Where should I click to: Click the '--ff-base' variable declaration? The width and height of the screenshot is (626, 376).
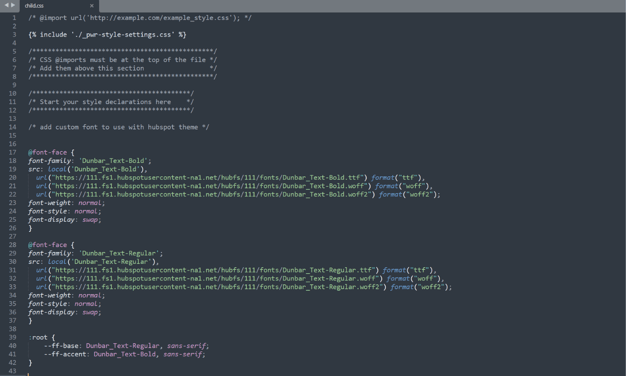(x=126, y=346)
